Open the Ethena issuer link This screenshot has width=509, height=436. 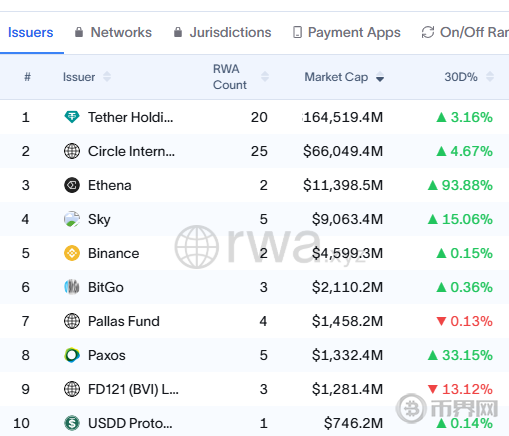click(x=110, y=185)
